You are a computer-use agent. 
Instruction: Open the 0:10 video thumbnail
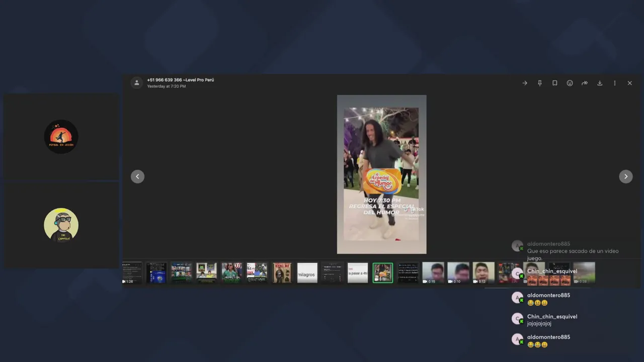tap(458, 273)
